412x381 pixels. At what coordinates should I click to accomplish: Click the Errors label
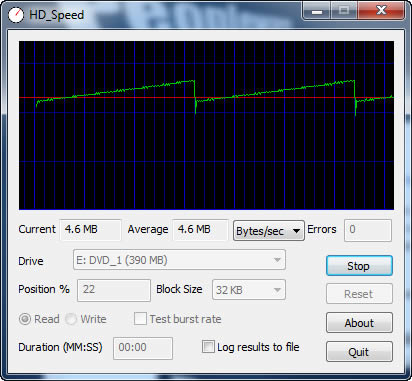click(322, 229)
